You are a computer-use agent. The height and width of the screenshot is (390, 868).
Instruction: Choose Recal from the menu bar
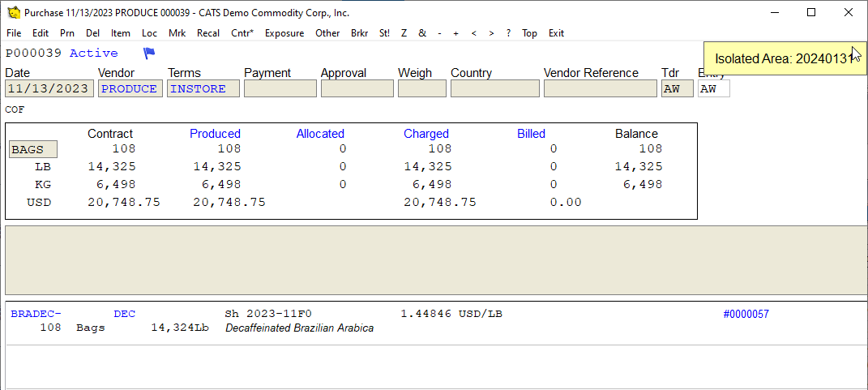(208, 33)
